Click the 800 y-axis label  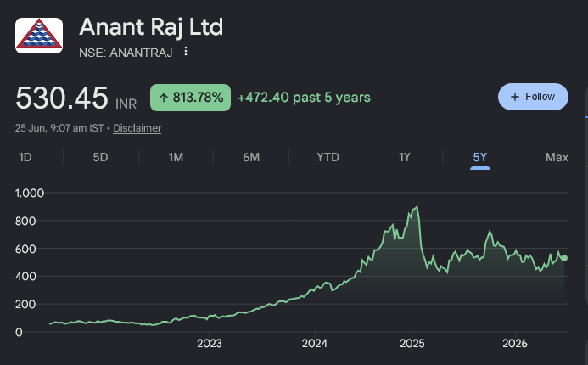coord(25,221)
